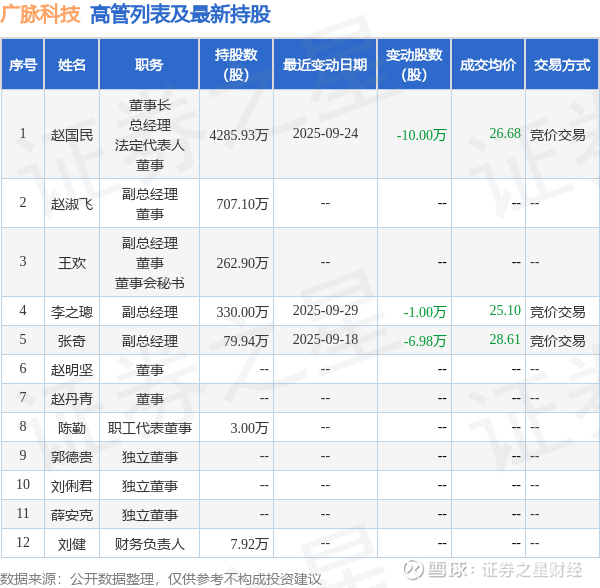Click the name 刘健

coord(72,544)
